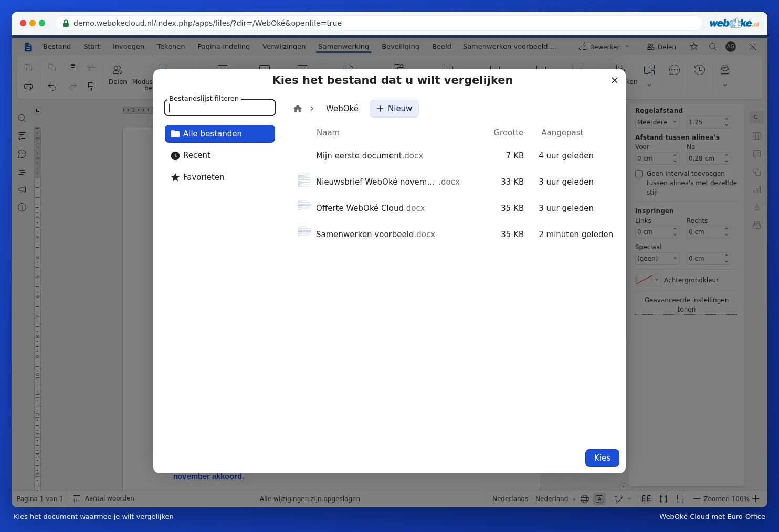The height and width of the screenshot is (532, 779).
Task: Select Nieuwsbrief WebOké november file
Action: 455,182
